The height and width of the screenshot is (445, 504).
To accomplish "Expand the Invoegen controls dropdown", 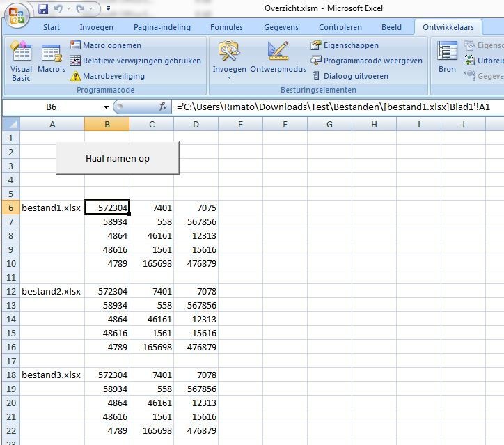I will tap(229, 77).
